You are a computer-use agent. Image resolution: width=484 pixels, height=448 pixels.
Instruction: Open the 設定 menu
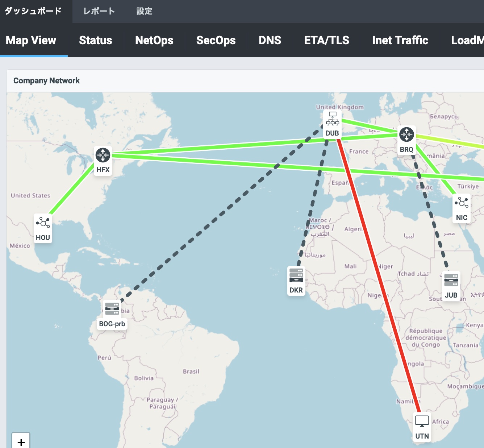pyautogui.click(x=144, y=11)
